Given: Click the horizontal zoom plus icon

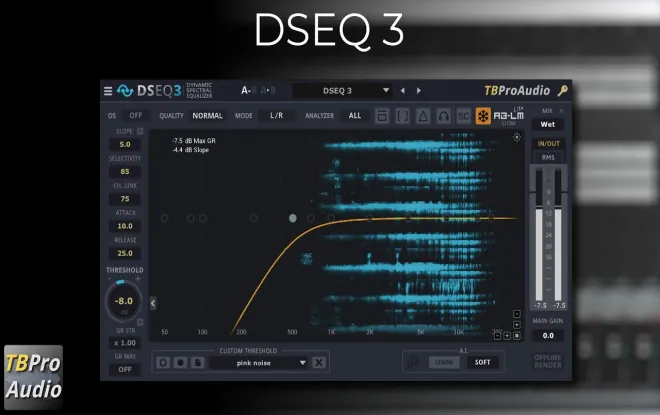Looking at the screenshot, I should (x=507, y=335).
